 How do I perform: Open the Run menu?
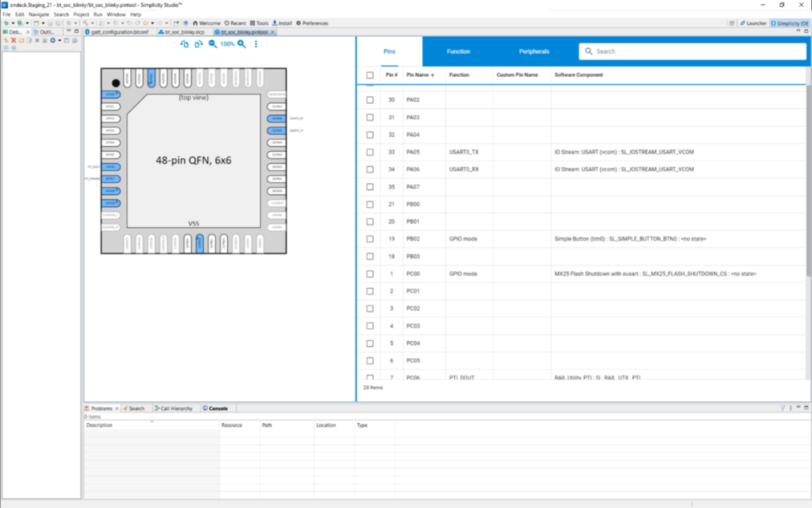pos(98,14)
